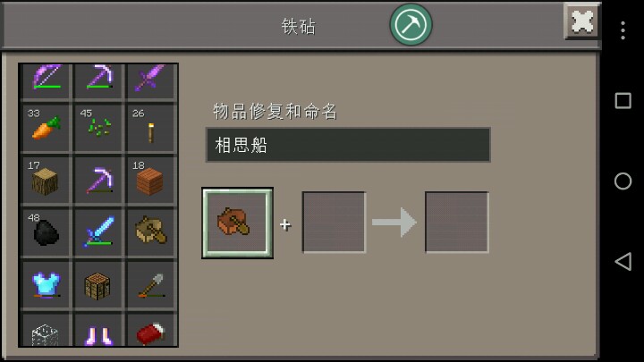The image size is (644, 362).
Task: Select the diamond chestplate
Action: pyautogui.click(x=46, y=284)
